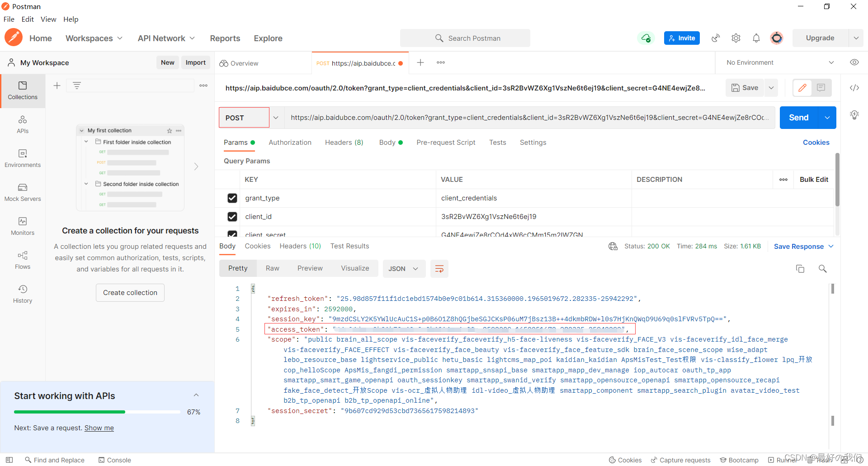Viewport: 868px width, 466px height.
Task: Click the 67% onboarding progress bar
Action: click(97, 412)
